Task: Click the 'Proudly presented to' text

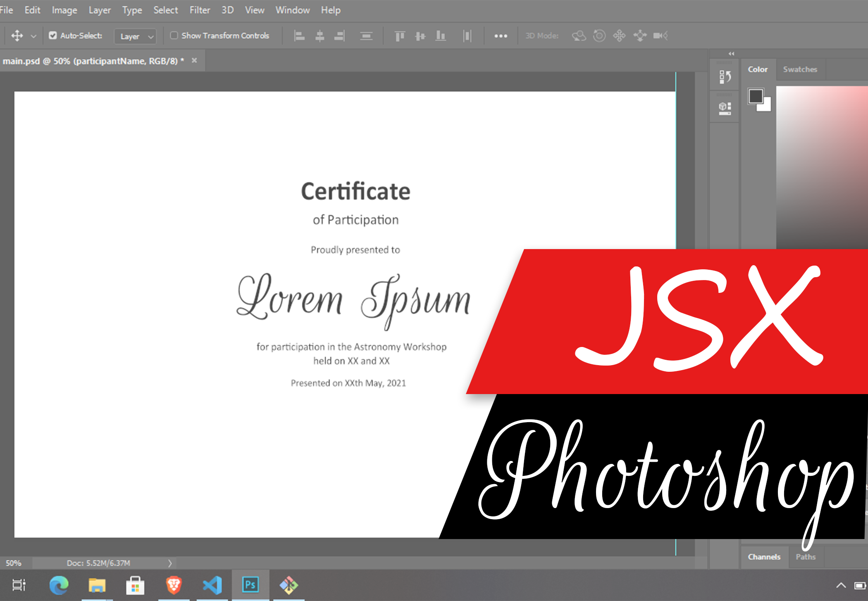Action: point(355,250)
